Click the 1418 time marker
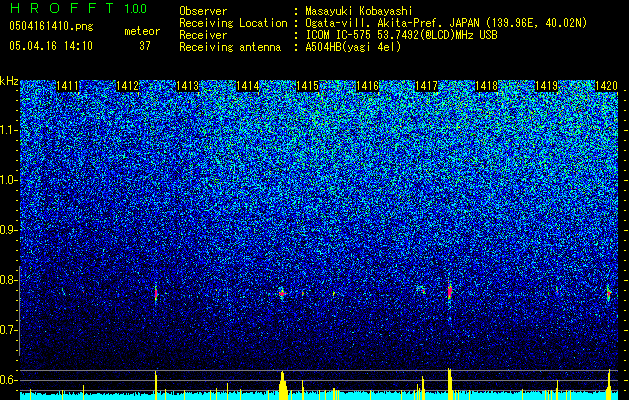The height and width of the screenshot is (400, 629). [x=486, y=86]
